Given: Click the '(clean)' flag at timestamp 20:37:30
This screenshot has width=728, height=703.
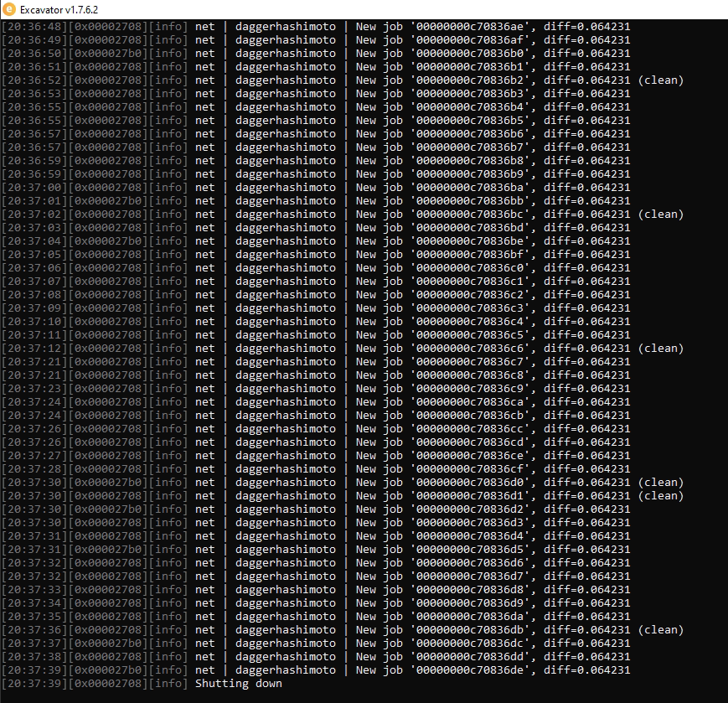Looking at the screenshot, I should [x=662, y=482].
